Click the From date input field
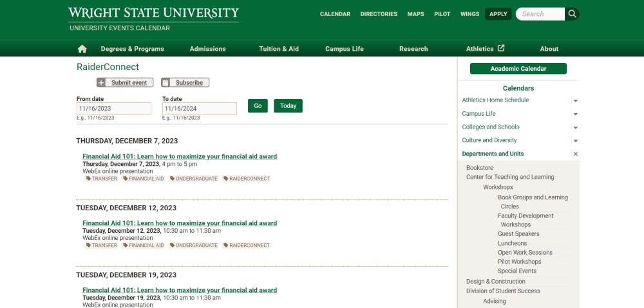The width and height of the screenshot is (644, 308). [x=114, y=109]
